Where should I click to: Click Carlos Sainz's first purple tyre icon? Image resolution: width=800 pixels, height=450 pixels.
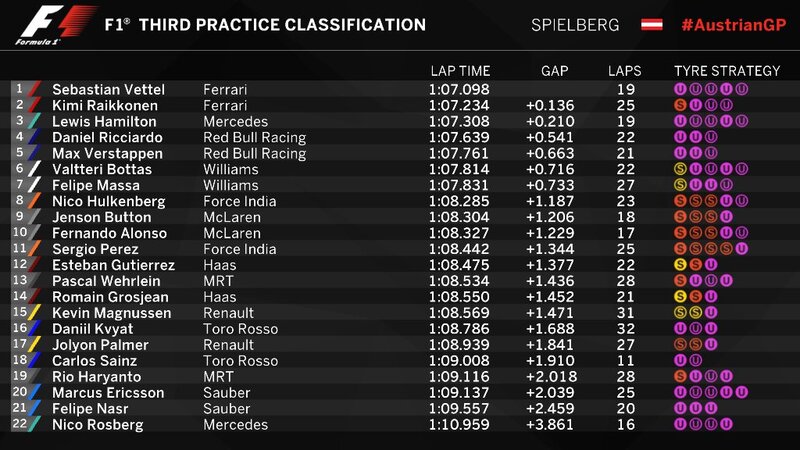[680, 360]
